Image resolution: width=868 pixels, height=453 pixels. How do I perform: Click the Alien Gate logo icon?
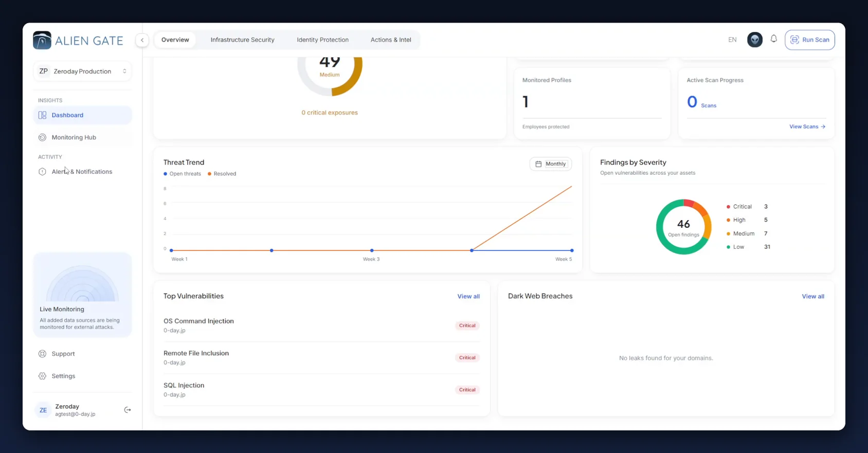pos(42,40)
